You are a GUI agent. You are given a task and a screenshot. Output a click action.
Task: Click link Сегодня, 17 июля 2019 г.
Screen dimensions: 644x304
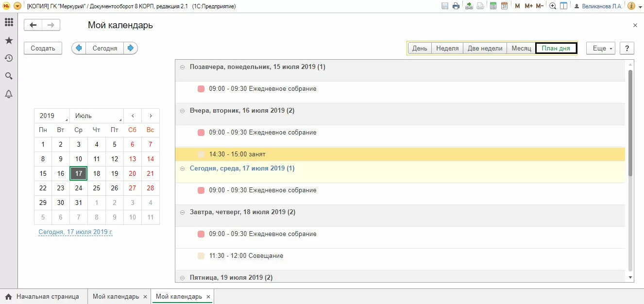click(x=75, y=232)
